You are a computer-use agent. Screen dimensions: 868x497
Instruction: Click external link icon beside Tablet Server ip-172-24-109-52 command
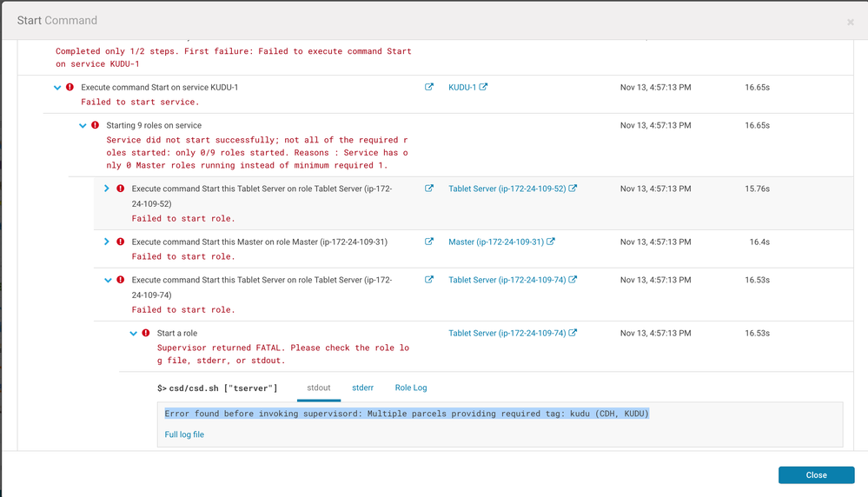tap(429, 189)
